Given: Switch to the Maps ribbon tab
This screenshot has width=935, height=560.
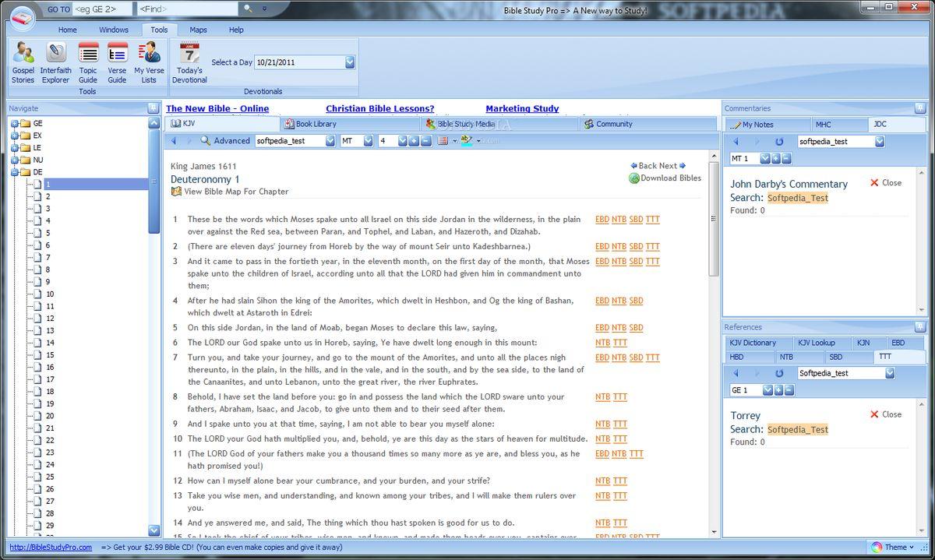Looking at the screenshot, I should click(199, 30).
